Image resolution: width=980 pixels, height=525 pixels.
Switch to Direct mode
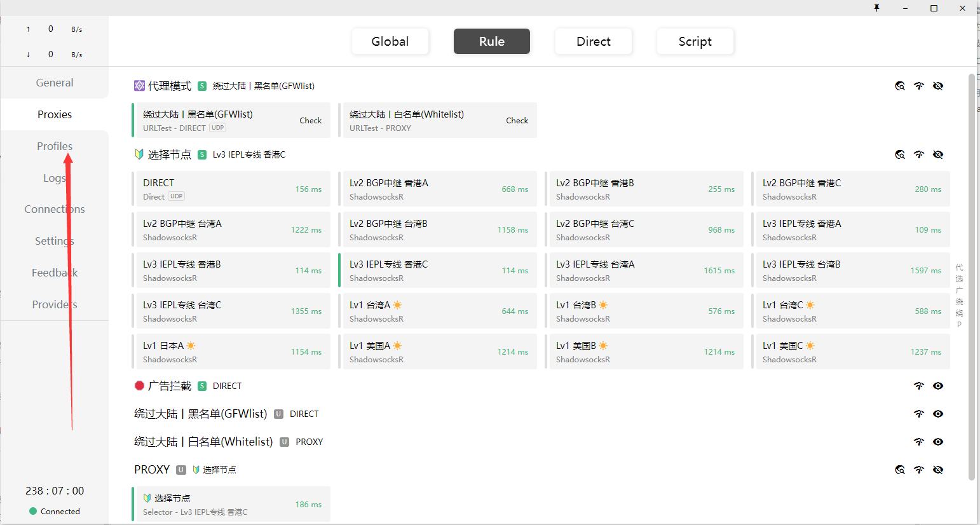(594, 41)
